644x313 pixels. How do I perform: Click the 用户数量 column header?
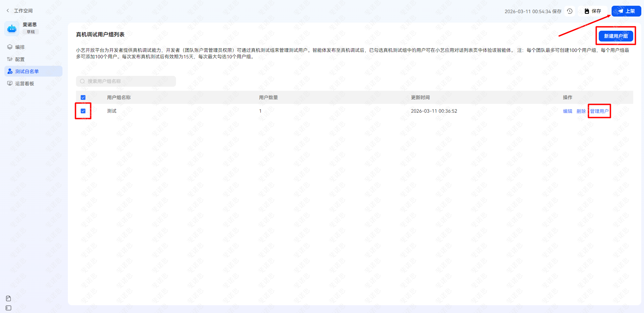coord(268,97)
